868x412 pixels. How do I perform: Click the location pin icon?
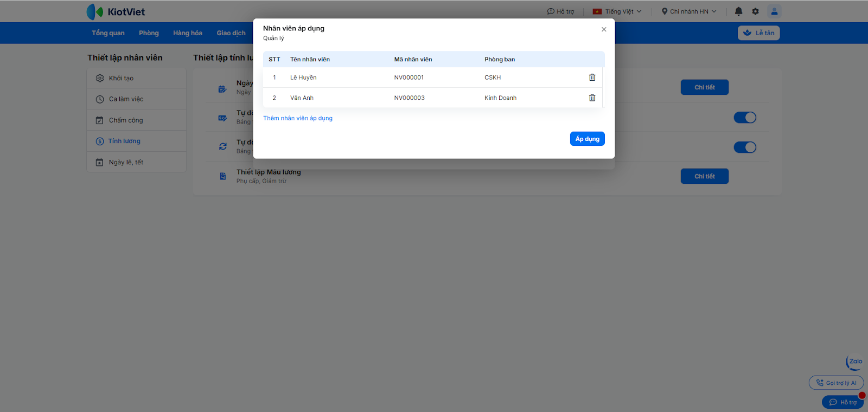pyautogui.click(x=665, y=11)
